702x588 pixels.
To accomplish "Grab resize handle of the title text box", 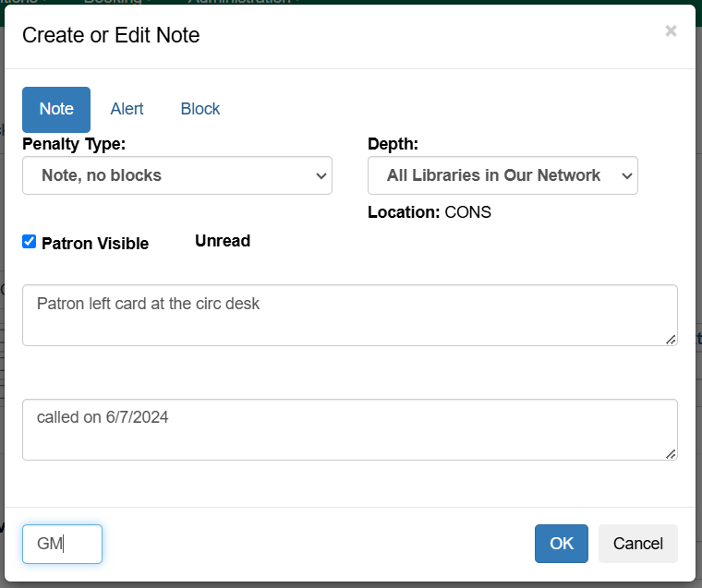I will (x=671, y=340).
